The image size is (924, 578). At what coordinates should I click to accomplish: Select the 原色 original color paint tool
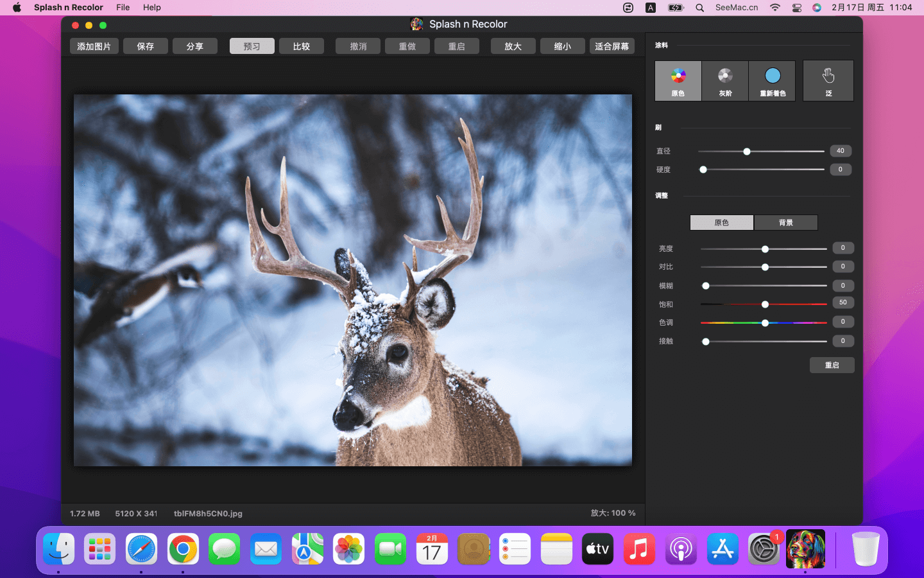click(x=678, y=80)
